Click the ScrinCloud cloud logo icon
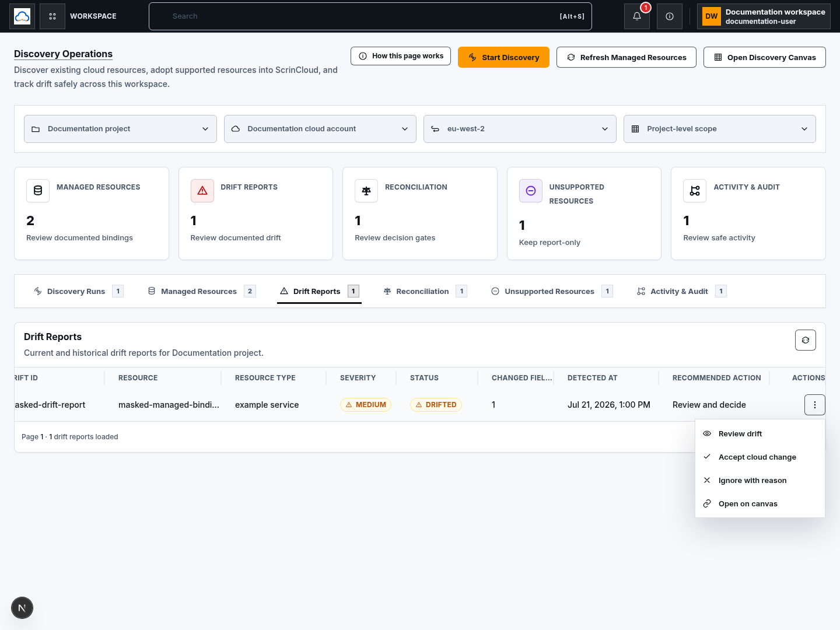 click(22, 16)
